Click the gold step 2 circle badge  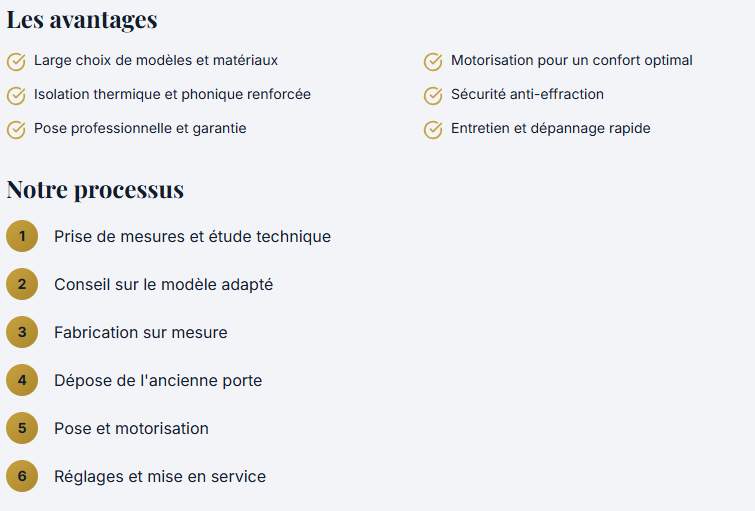tap(22, 285)
